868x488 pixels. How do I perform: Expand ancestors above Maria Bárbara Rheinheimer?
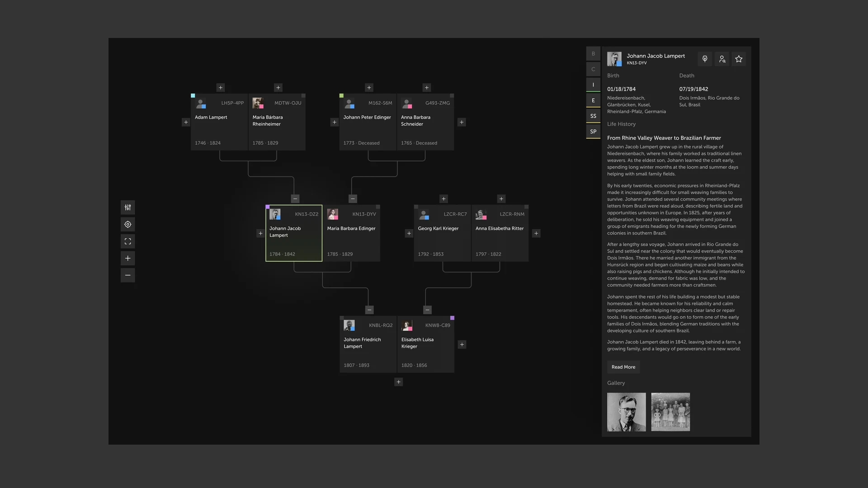[278, 88]
